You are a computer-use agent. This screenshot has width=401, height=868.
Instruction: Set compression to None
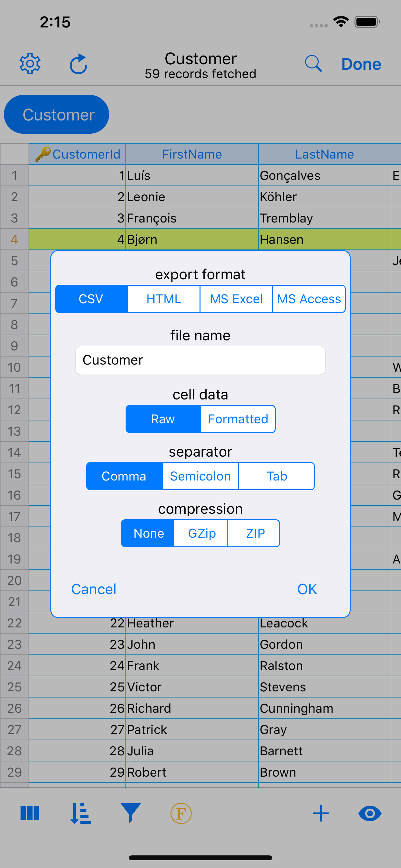[x=148, y=533]
